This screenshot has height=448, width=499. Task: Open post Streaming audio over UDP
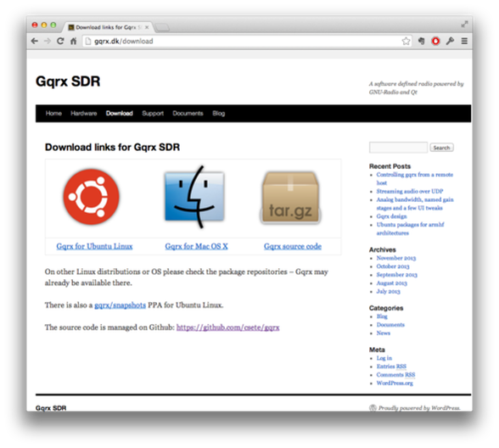[410, 191]
